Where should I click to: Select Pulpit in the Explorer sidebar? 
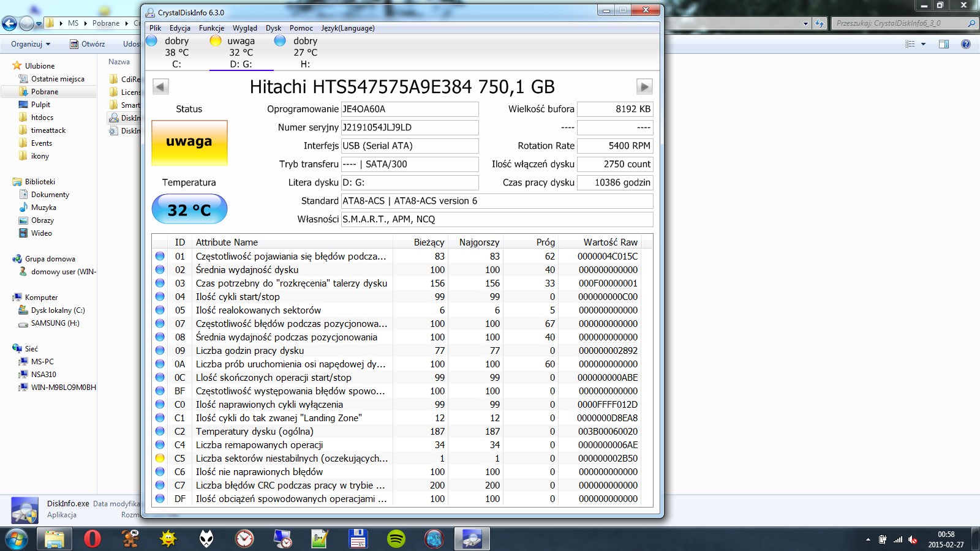tap(40, 105)
